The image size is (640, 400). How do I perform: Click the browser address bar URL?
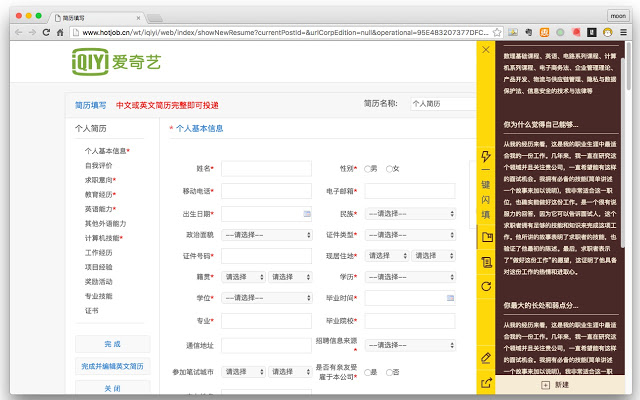(285, 32)
